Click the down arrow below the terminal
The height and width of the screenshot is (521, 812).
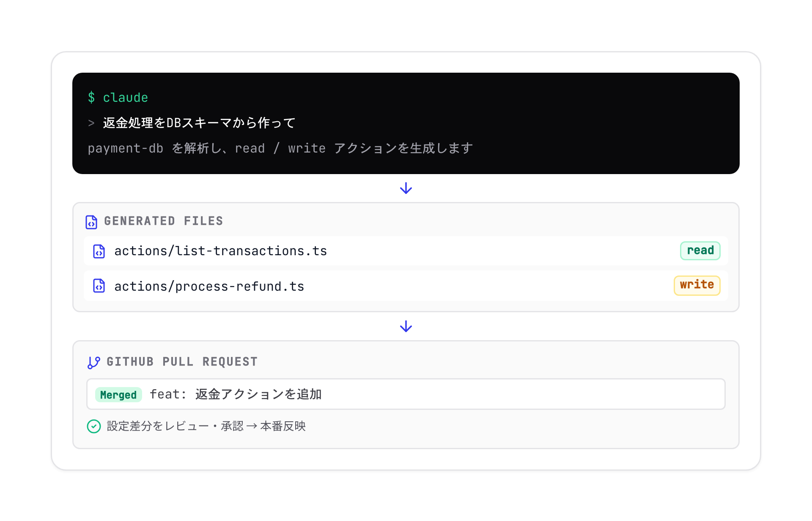[x=406, y=188]
